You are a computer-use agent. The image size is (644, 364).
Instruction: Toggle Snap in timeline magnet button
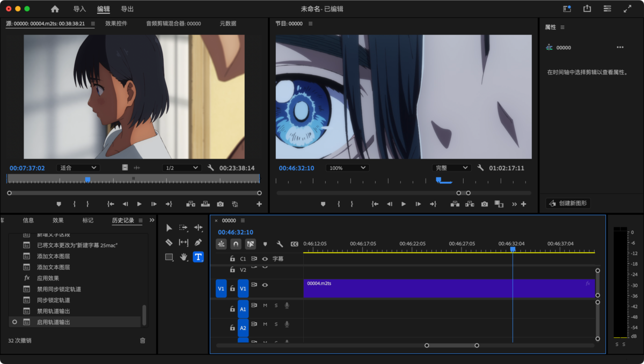pos(236,244)
